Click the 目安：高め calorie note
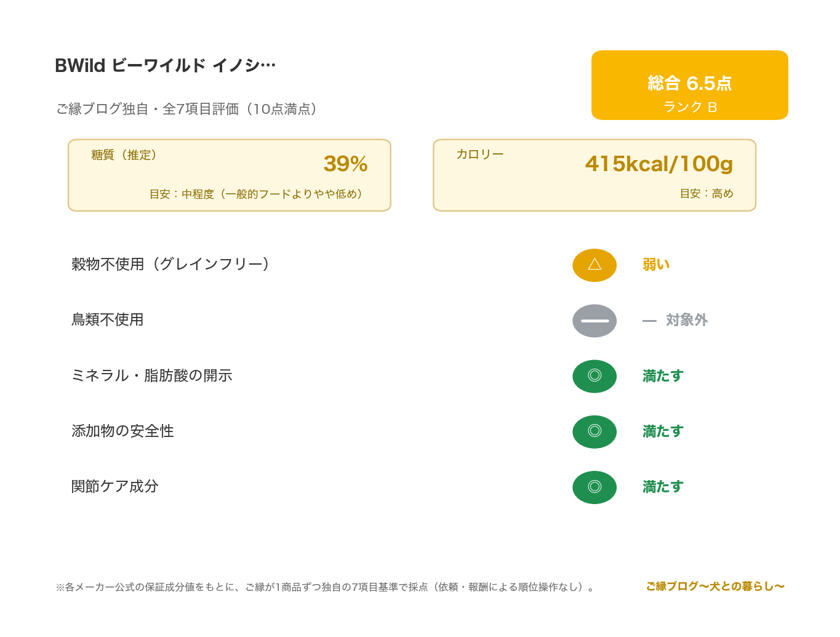Screen dimensions: 840x637 tap(706, 193)
